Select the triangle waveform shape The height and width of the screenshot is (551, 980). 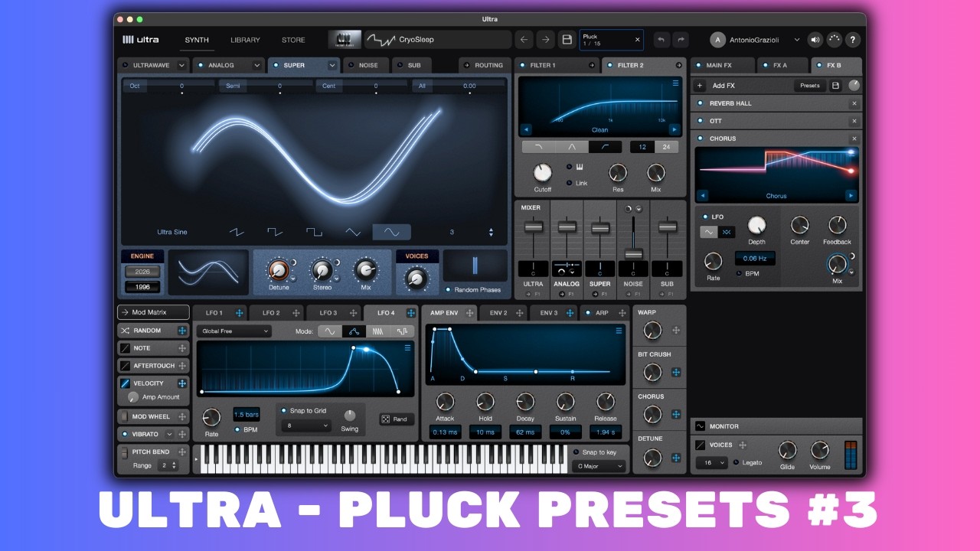click(353, 232)
